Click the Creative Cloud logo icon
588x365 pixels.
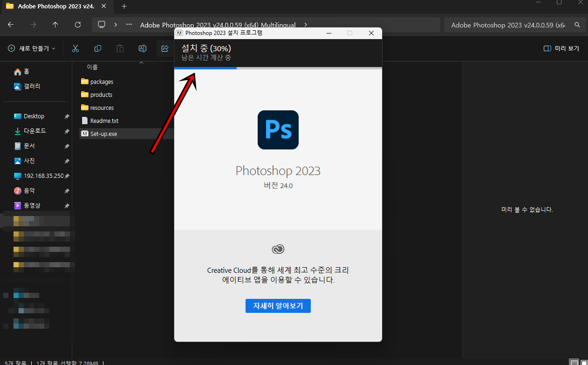(x=278, y=249)
